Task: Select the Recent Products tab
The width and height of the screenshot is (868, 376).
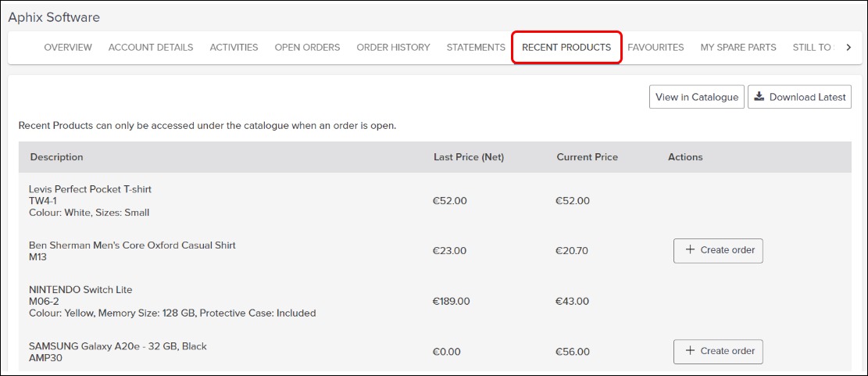Action: point(566,48)
